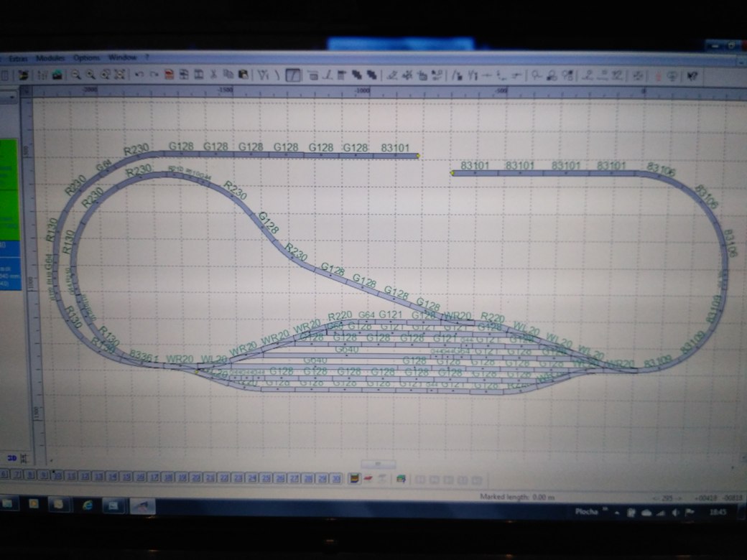Undo the last track edit

click(139, 74)
